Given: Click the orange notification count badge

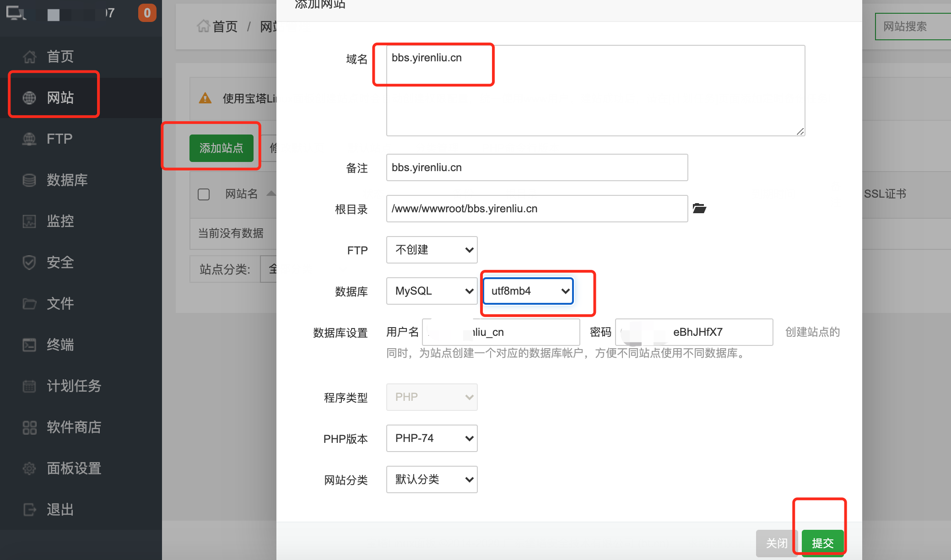Looking at the screenshot, I should click(147, 13).
